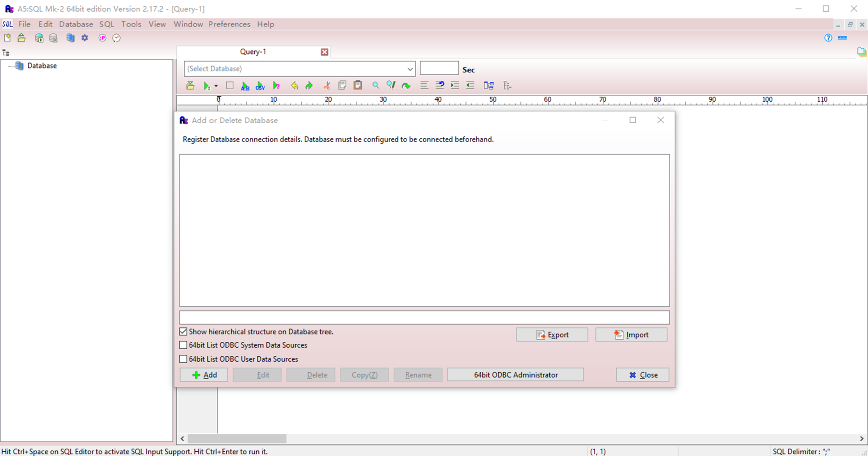868x456 pixels.
Task: Click the clipboard paste icon
Action: [x=358, y=85]
